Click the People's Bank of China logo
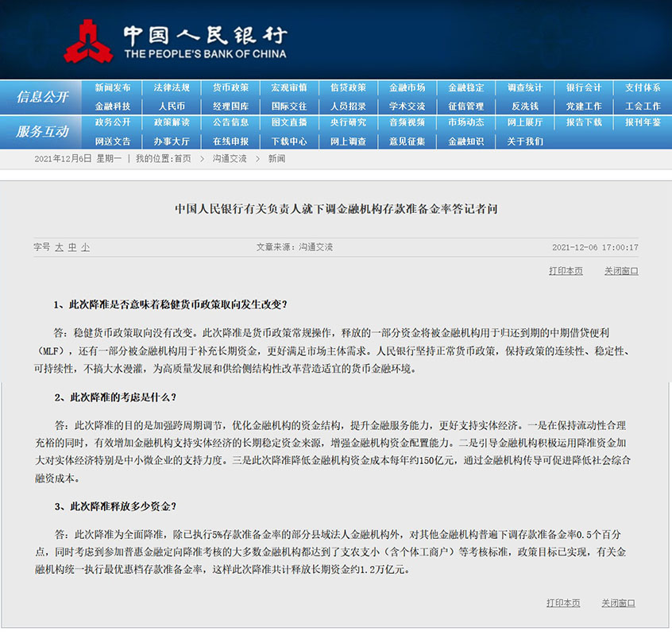This screenshot has height=639, width=672. (175, 42)
